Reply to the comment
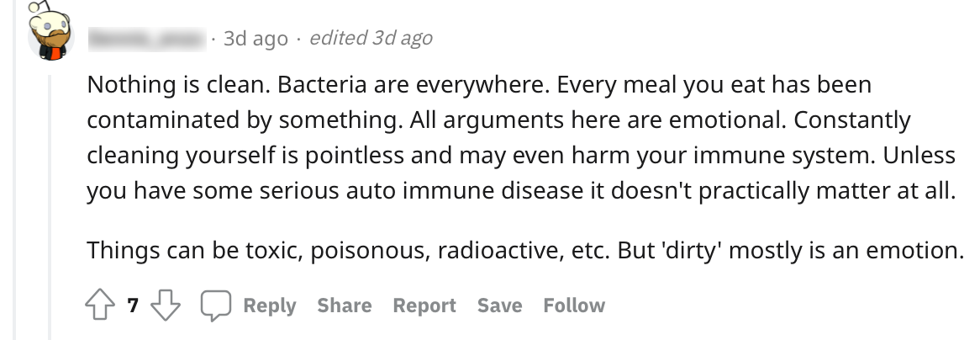The image size is (980, 340). tap(269, 305)
